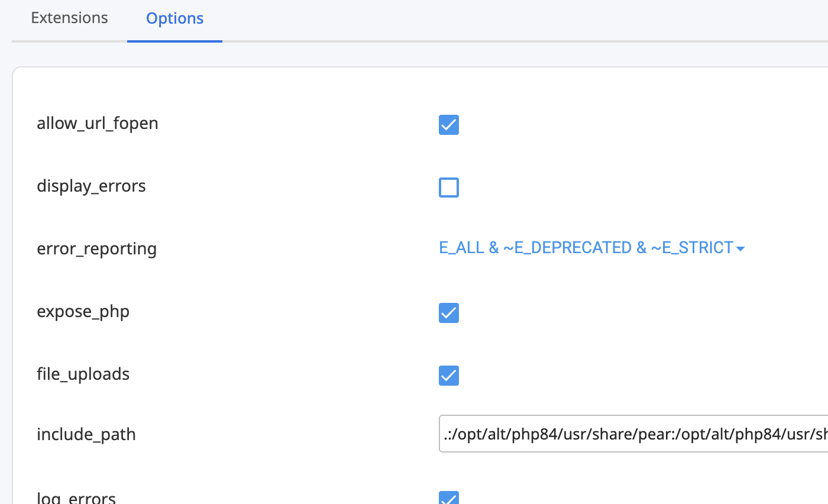The width and height of the screenshot is (828, 504).
Task: Select the Options tab
Action: 175,18
